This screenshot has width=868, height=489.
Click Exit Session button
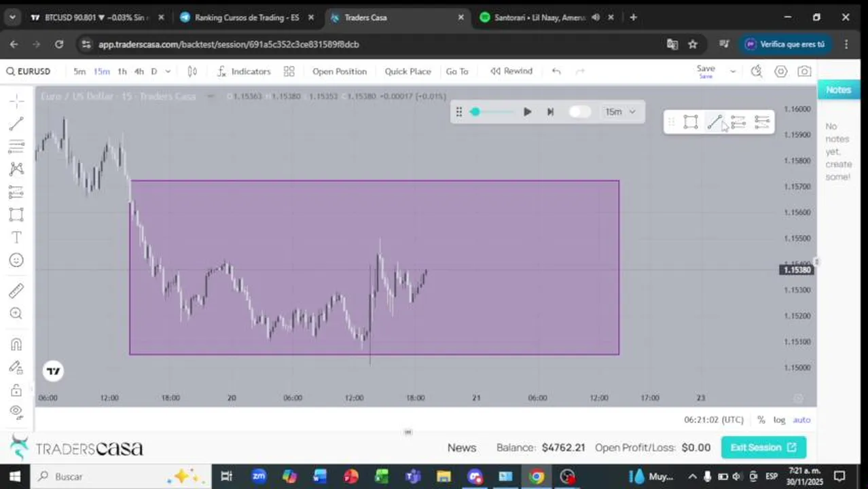point(763,448)
